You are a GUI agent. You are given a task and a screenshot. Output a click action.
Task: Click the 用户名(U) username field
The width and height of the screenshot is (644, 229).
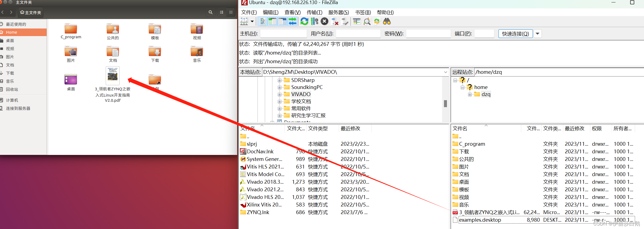[358, 34]
